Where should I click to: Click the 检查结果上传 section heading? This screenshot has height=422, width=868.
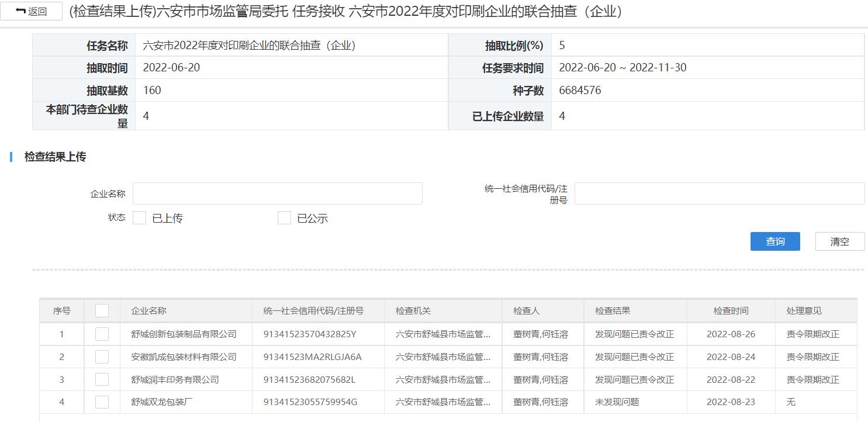pyautogui.click(x=55, y=157)
